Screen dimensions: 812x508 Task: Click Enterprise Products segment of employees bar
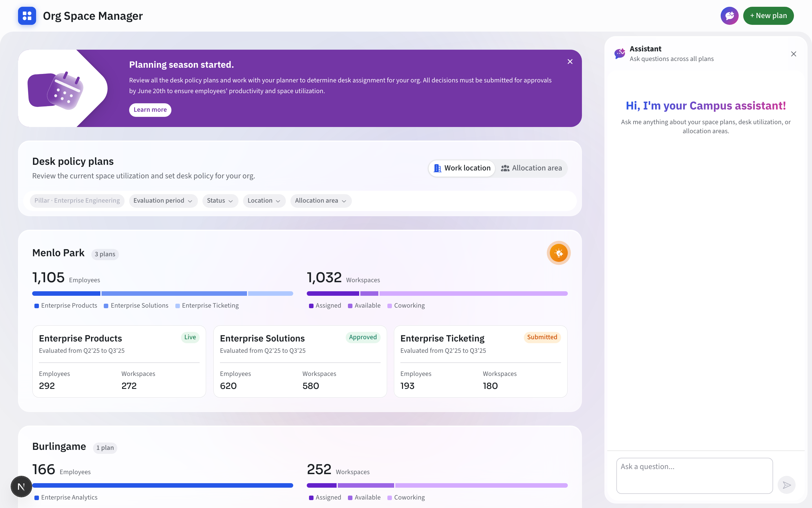[x=66, y=294]
